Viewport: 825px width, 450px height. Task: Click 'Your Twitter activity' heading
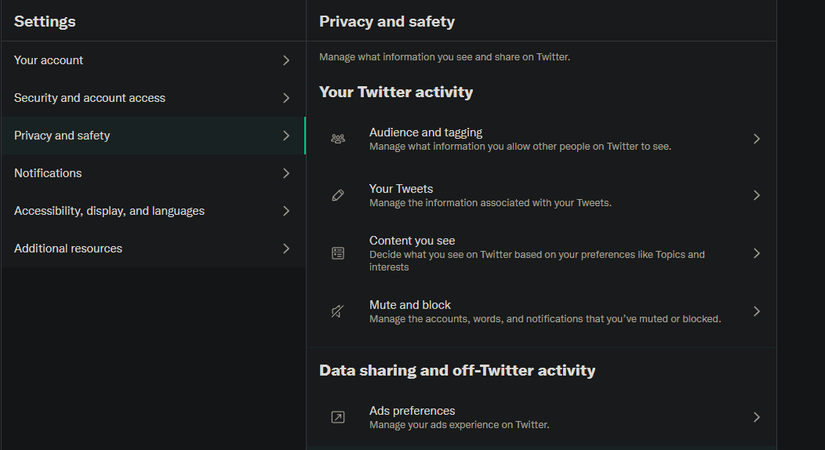click(x=396, y=92)
